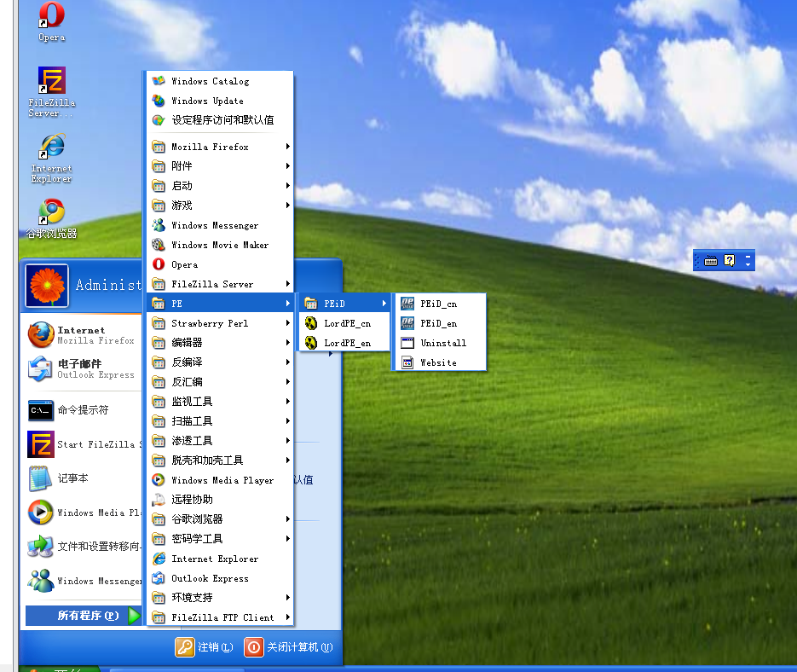Expand the 渗透工具 submenu
Viewport: 797px width, 672px height.
click(x=220, y=441)
